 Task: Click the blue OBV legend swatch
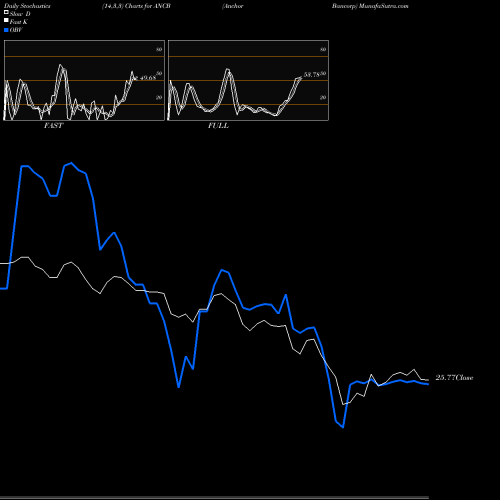pos(6,30)
